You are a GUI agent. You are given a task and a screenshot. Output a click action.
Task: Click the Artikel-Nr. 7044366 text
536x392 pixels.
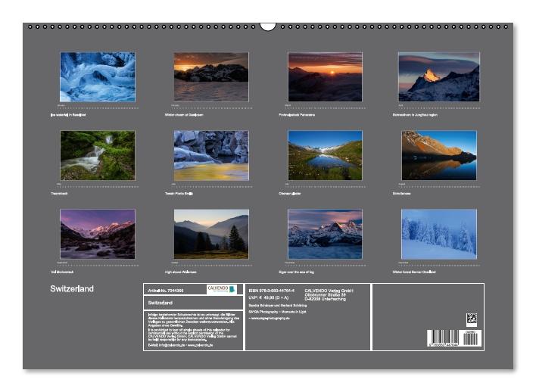pyautogui.click(x=166, y=291)
